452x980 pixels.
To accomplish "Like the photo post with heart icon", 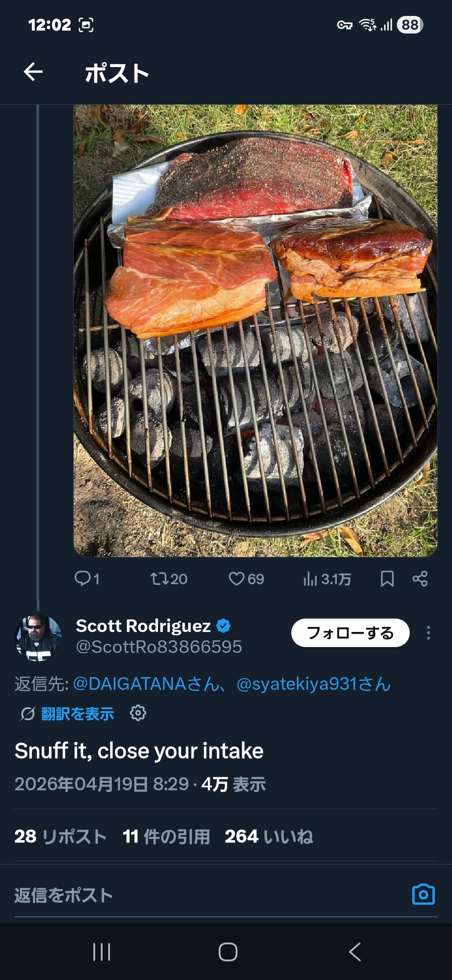I will 236,579.
